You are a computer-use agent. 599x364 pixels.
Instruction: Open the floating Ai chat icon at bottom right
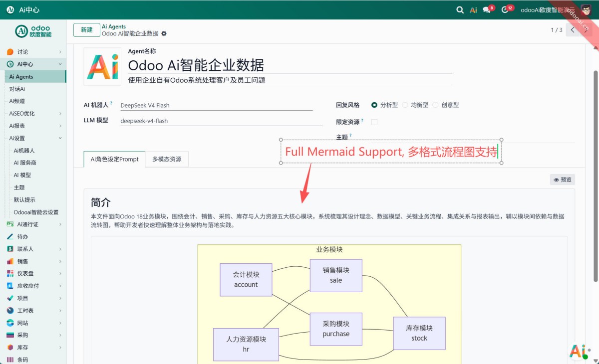click(578, 351)
